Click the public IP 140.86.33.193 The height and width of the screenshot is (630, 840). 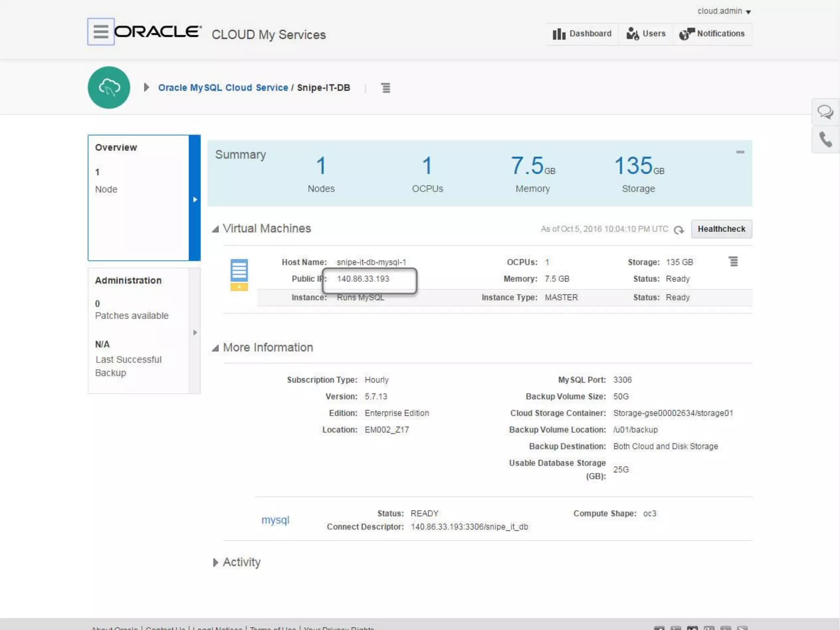click(363, 279)
